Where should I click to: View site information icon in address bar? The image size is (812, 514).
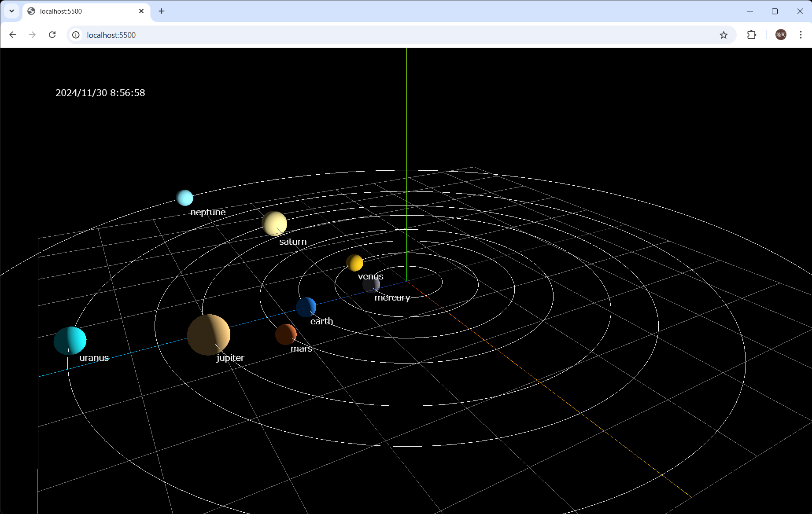pos(76,35)
